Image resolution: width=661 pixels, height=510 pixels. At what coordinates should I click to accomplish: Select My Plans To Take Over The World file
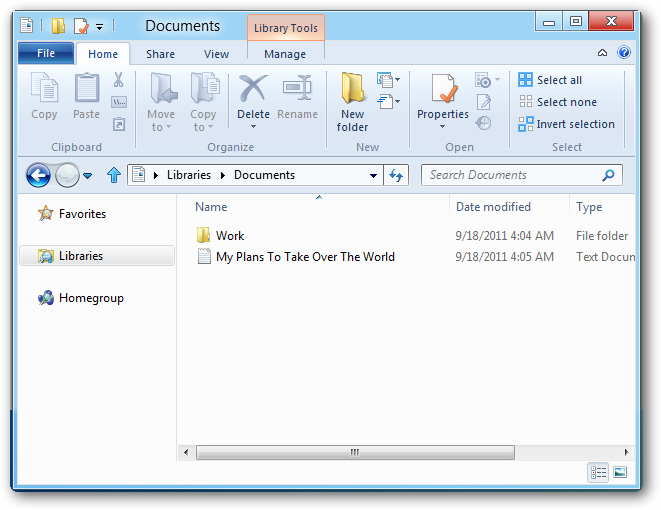296,257
